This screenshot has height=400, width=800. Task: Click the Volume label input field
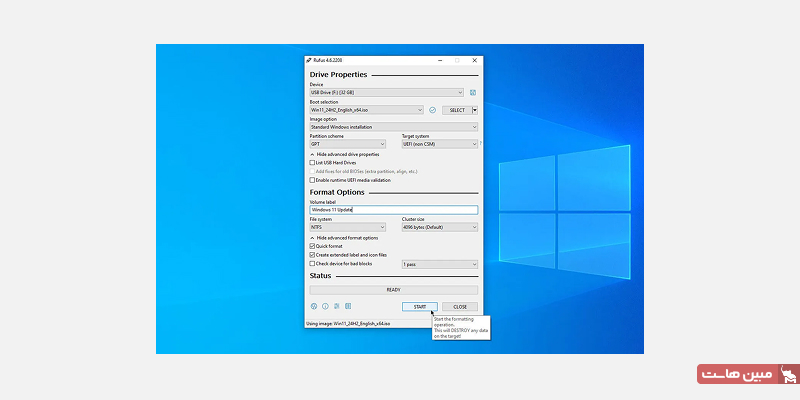[393, 210]
